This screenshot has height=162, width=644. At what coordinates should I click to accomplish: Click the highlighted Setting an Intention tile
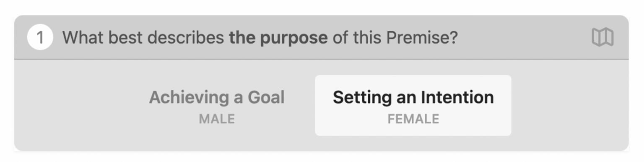coord(413,105)
